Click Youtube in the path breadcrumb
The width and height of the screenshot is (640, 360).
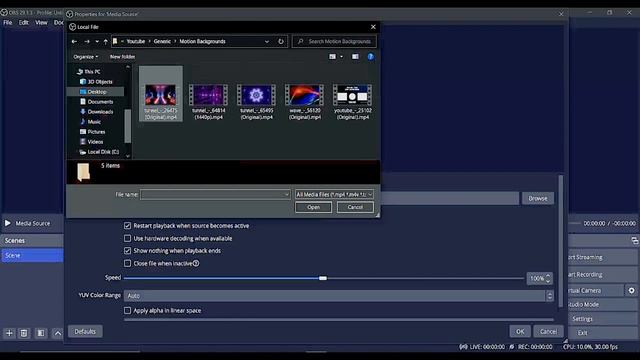click(136, 41)
